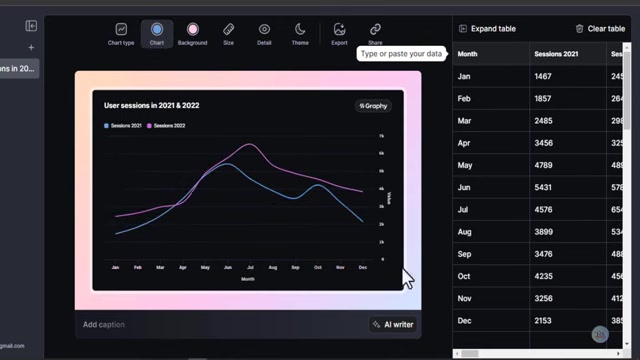Select the Sep row label cell
Screen dimensions: 640x360
(491, 254)
